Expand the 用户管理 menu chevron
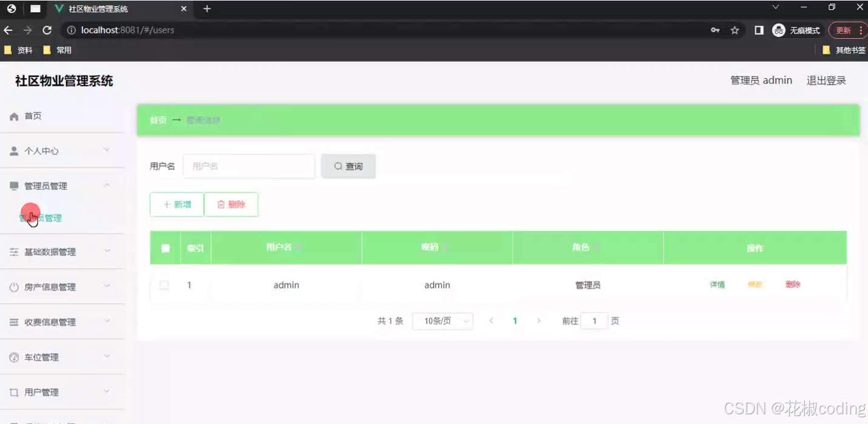 [x=107, y=392]
